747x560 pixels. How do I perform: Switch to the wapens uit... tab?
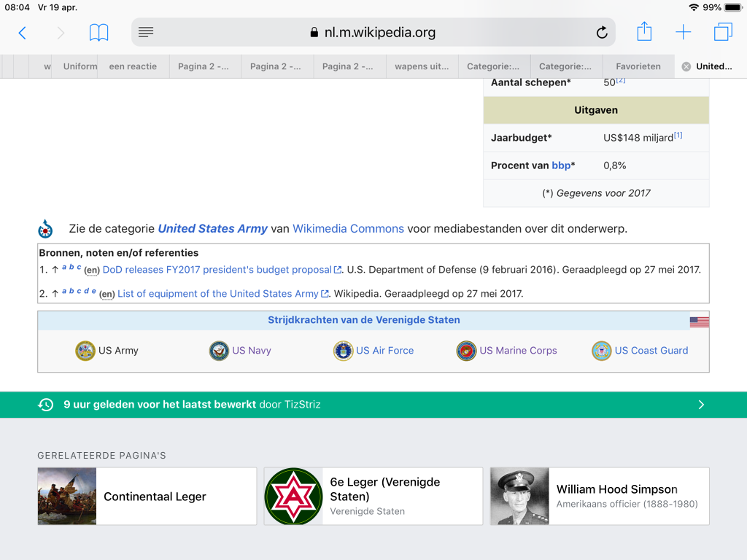pyautogui.click(x=422, y=66)
